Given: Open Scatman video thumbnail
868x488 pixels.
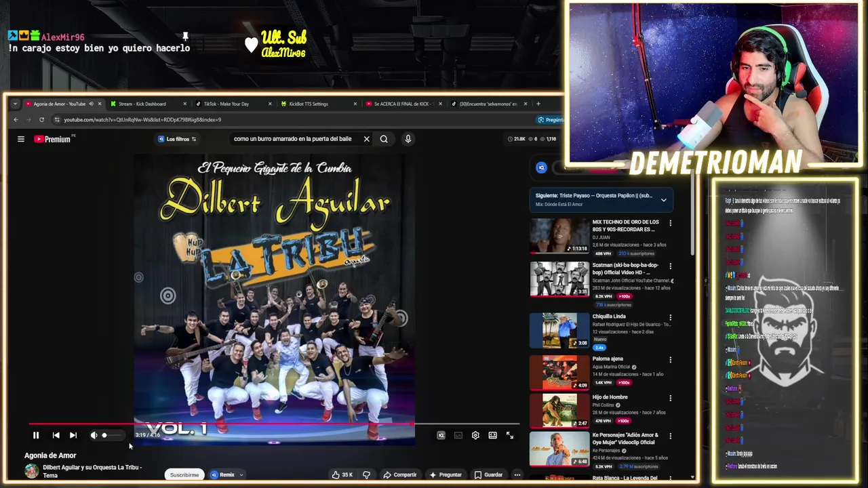Looking at the screenshot, I should coord(559,279).
